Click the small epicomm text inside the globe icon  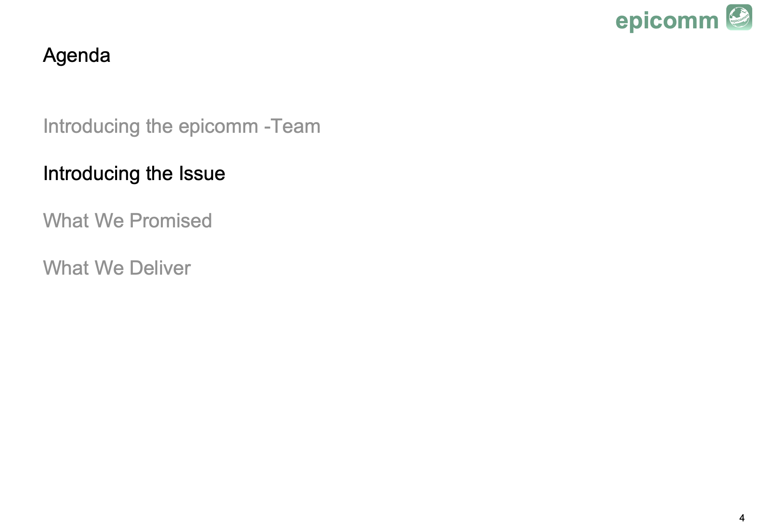740,18
